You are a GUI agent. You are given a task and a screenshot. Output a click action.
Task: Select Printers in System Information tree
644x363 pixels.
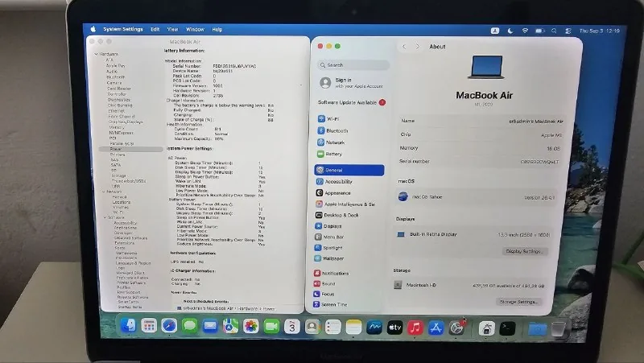point(118,155)
